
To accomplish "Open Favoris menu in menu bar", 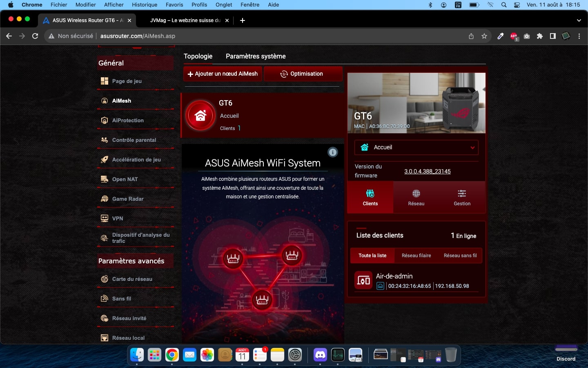I will (x=174, y=4).
